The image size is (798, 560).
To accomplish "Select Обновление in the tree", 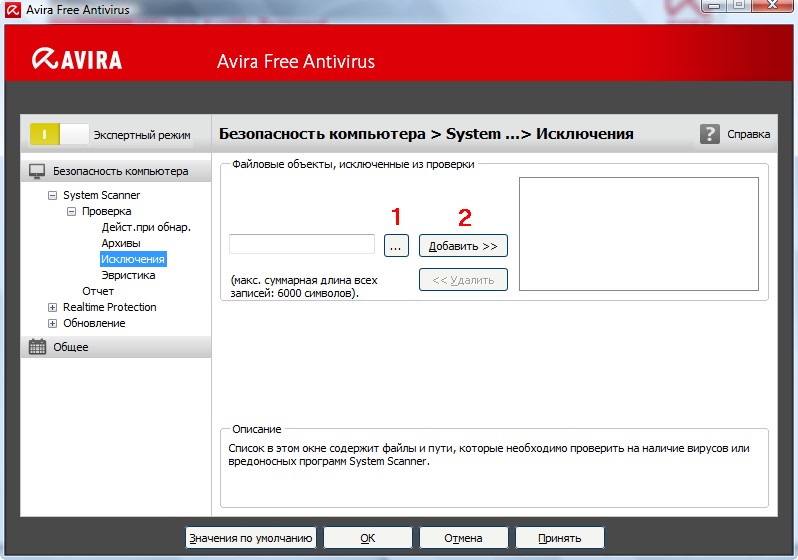I will click(94, 323).
